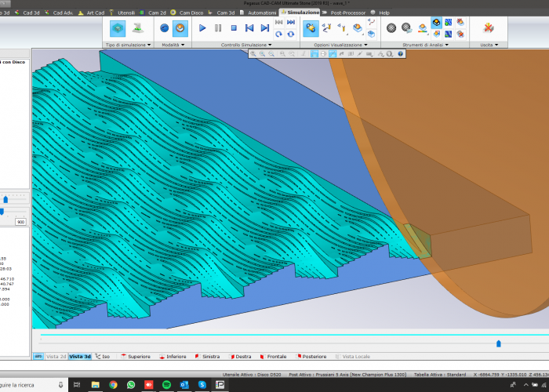Viewport: 549px width, 392px height.
Task: Click the input field showing 900
Action: pos(20,222)
